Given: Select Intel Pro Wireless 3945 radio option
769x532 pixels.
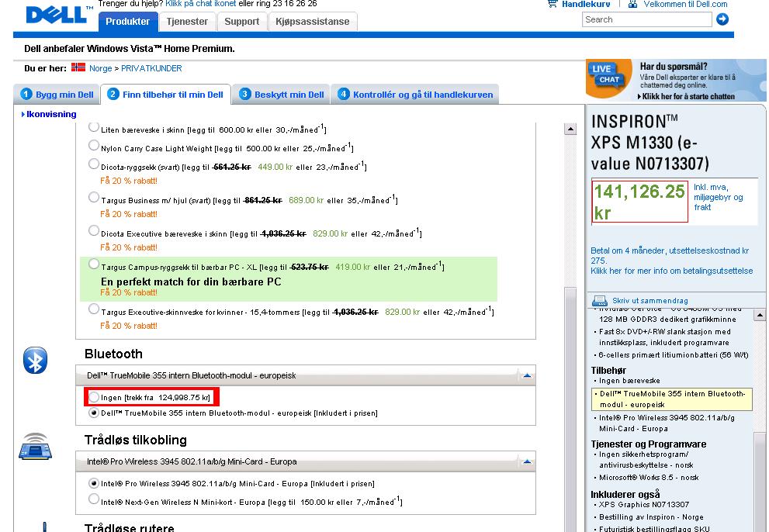Looking at the screenshot, I should click(94, 483).
